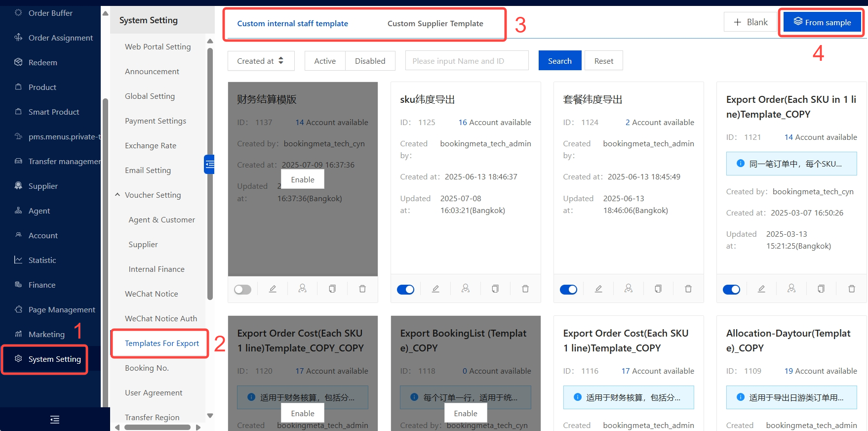Click info tooltip on Export Order(Each SKU) card
Screen dimensions: 868x431
click(741, 164)
